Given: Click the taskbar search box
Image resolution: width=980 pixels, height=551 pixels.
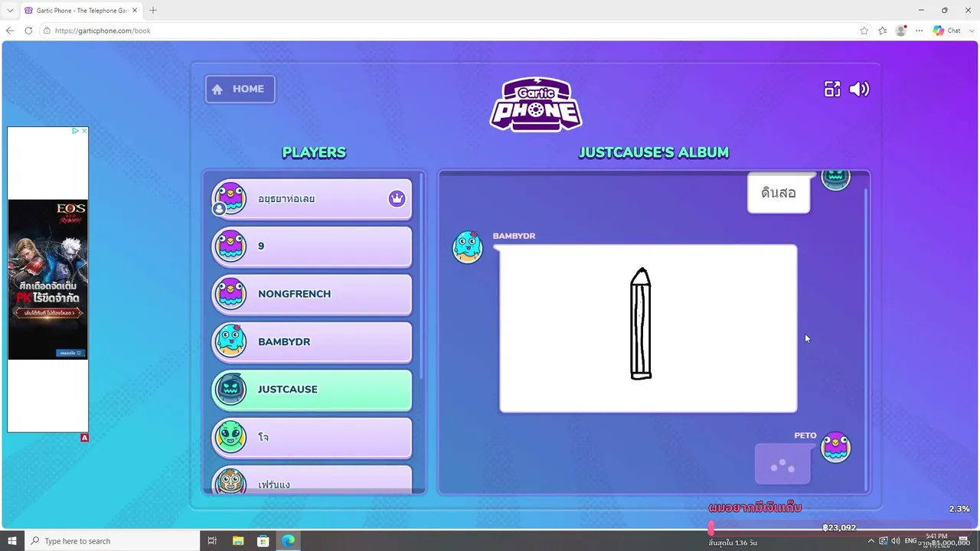Looking at the screenshot, I should click(113, 541).
